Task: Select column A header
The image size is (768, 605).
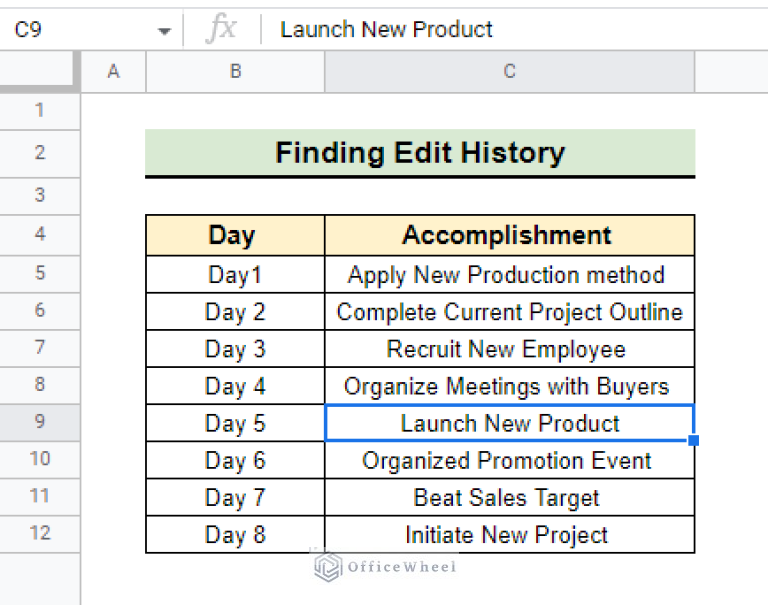Action: tap(113, 71)
